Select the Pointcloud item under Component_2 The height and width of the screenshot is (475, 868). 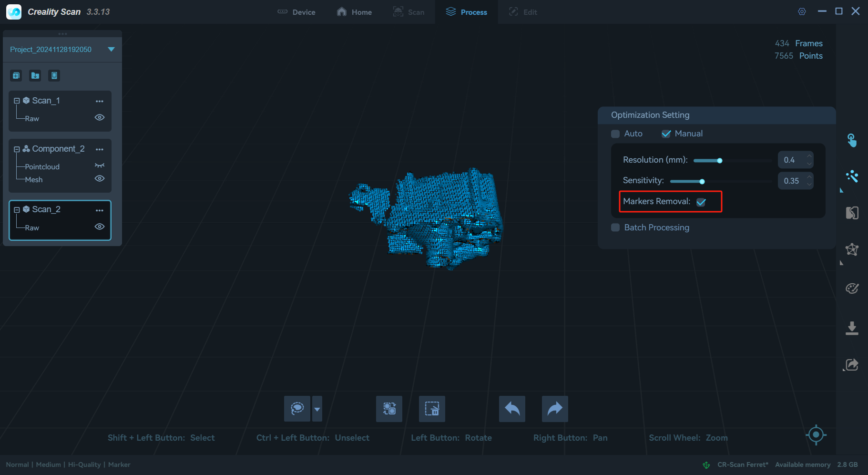[42, 166]
